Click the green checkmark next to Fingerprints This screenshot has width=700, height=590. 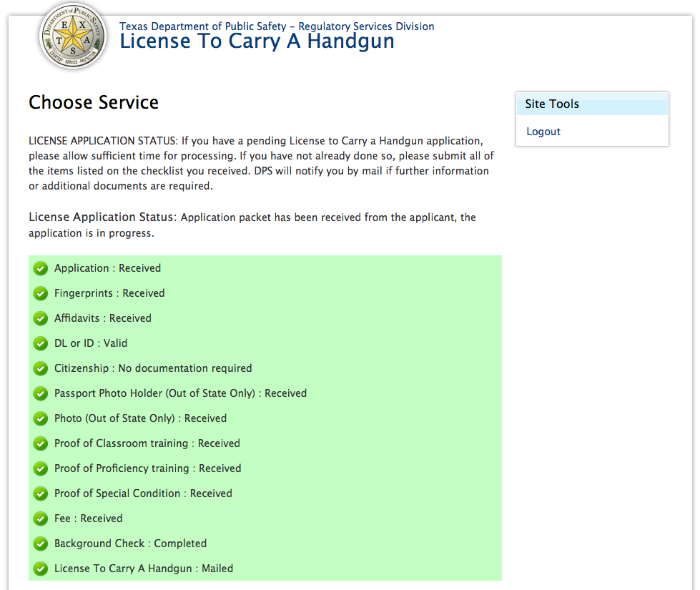coord(41,294)
